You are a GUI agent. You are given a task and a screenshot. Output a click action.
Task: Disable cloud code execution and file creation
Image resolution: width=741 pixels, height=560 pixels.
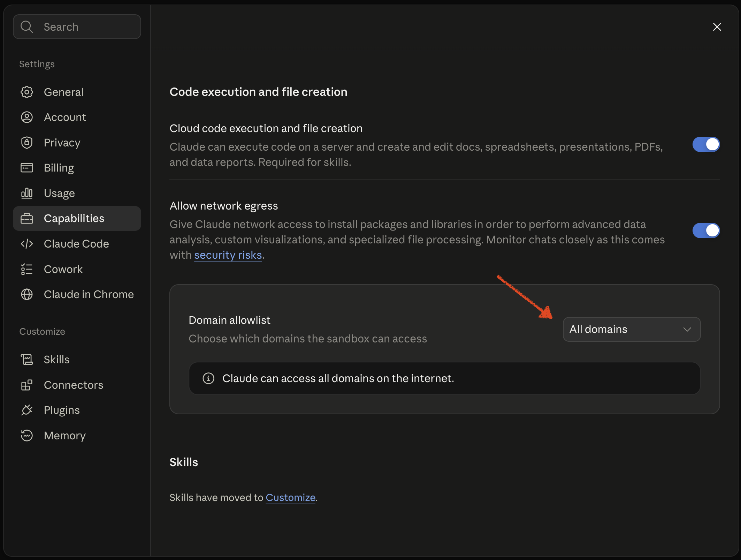[x=706, y=144]
